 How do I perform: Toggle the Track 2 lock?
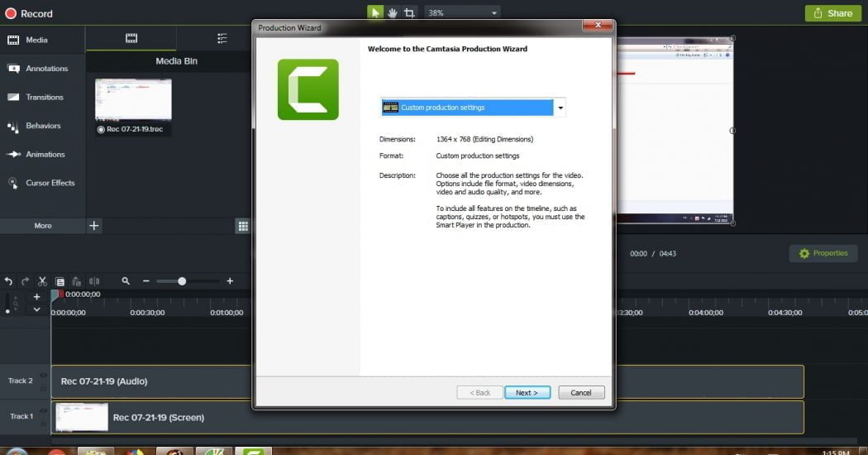point(43,388)
